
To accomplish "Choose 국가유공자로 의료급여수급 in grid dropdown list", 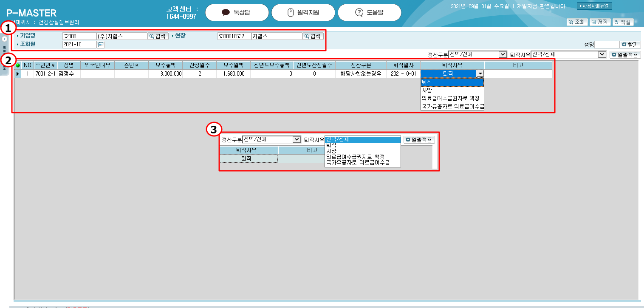I will point(452,106).
